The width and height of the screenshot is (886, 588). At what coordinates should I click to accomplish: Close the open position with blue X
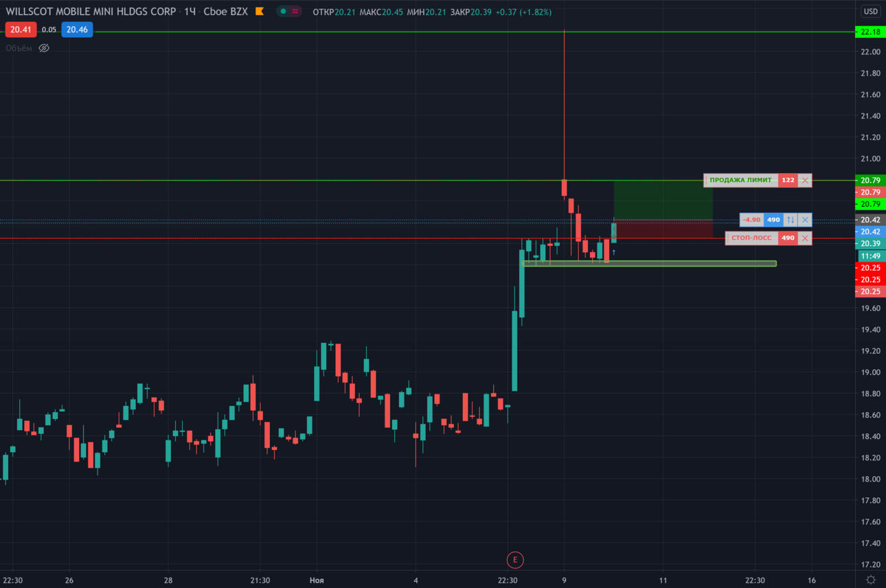click(805, 220)
